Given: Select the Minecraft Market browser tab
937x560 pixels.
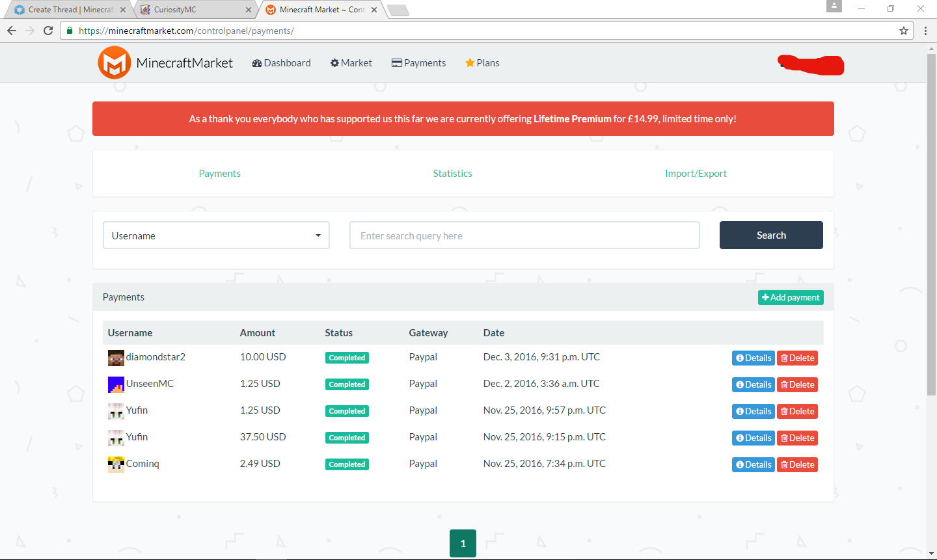Looking at the screenshot, I should (x=321, y=10).
